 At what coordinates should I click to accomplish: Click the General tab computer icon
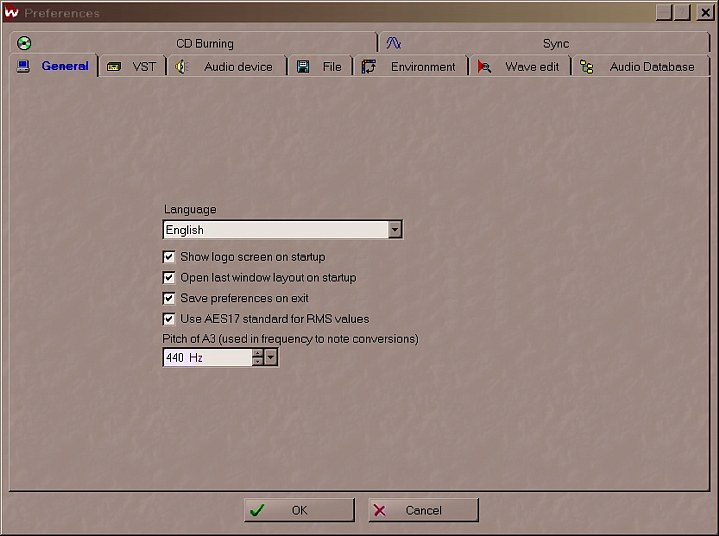point(23,66)
